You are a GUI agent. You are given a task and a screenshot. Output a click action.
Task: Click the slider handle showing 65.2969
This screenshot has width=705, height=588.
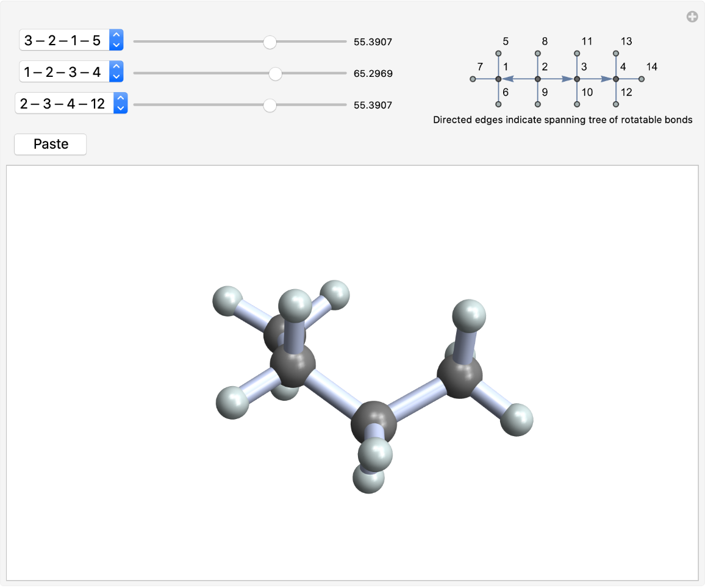(x=275, y=74)
